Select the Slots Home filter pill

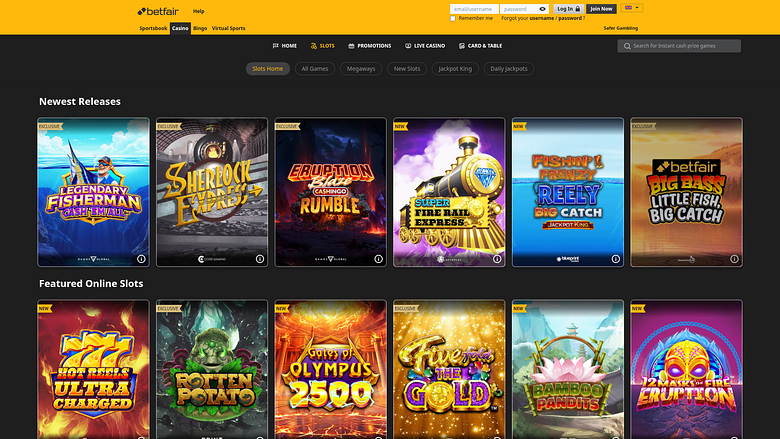268,69
